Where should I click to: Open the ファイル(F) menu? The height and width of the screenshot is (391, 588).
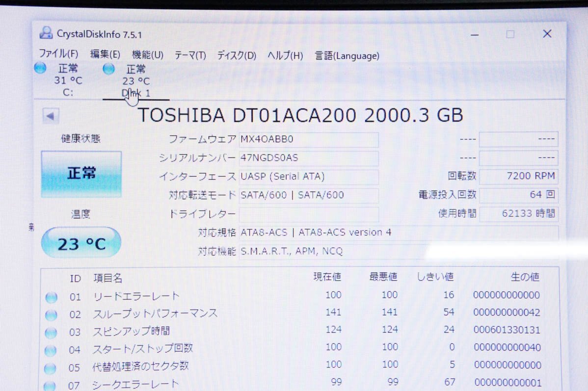tap(58, 54)
